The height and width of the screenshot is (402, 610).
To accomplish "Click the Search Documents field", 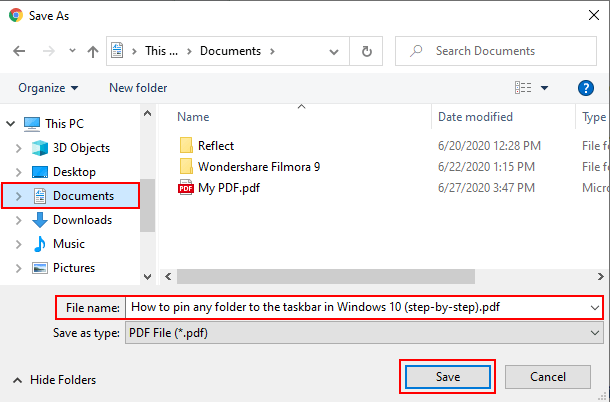I will tap(496, 51).
